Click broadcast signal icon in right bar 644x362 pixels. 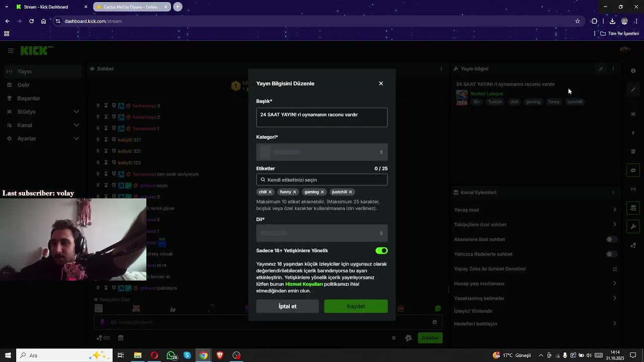click(x=633, y=189)
